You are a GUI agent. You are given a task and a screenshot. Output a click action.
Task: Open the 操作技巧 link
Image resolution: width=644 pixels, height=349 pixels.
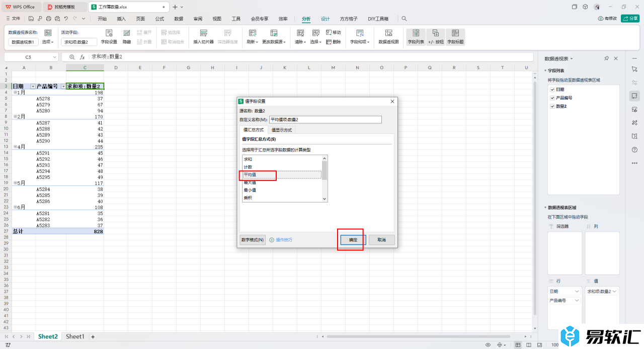coord(284,240)
